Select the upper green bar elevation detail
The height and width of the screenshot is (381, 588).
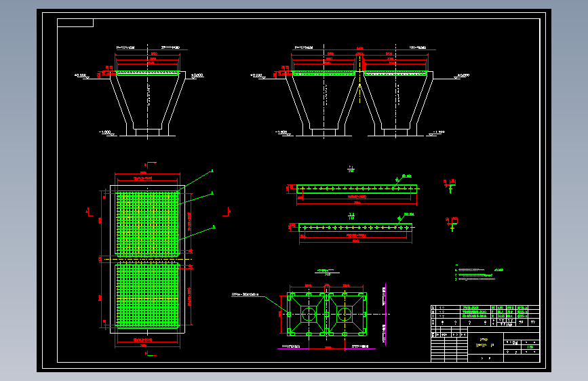357,188
